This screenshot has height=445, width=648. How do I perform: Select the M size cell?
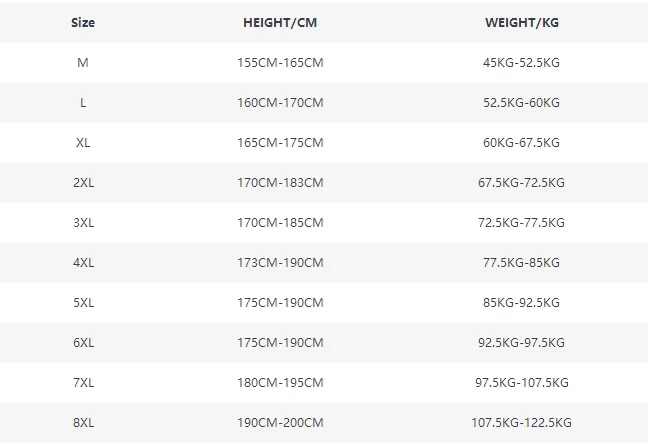pos(83,63)
